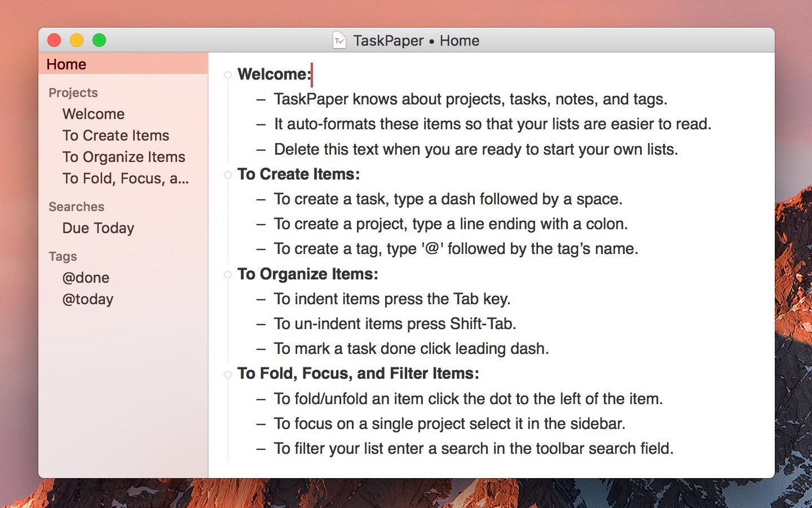Filter by the @done tag
The width and height of the screenshot is (812, 508).
pyautogui.click(x=86, y=278)
